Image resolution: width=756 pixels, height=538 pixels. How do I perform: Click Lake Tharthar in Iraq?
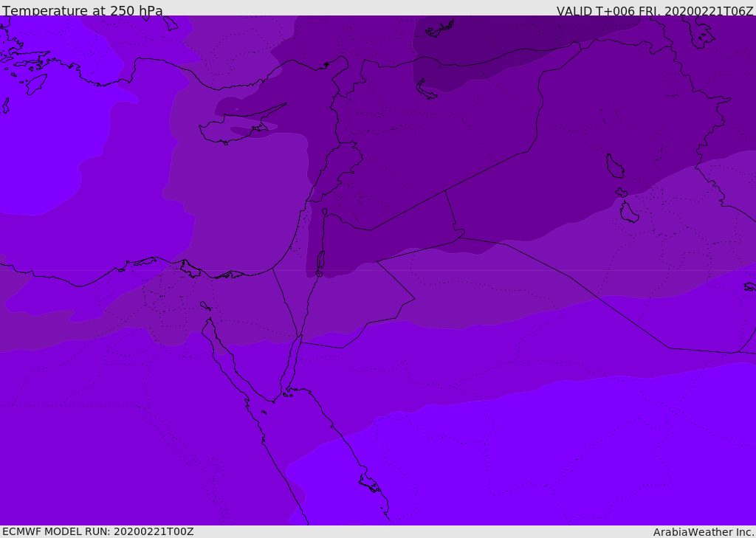click(x=614, y=166)
